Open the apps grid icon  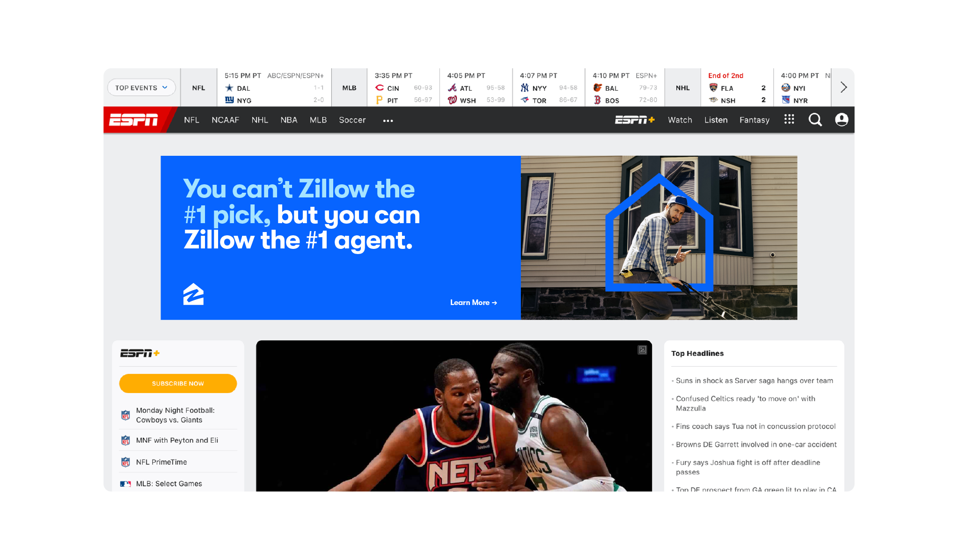pyautogui.click(x=789, y=120)
